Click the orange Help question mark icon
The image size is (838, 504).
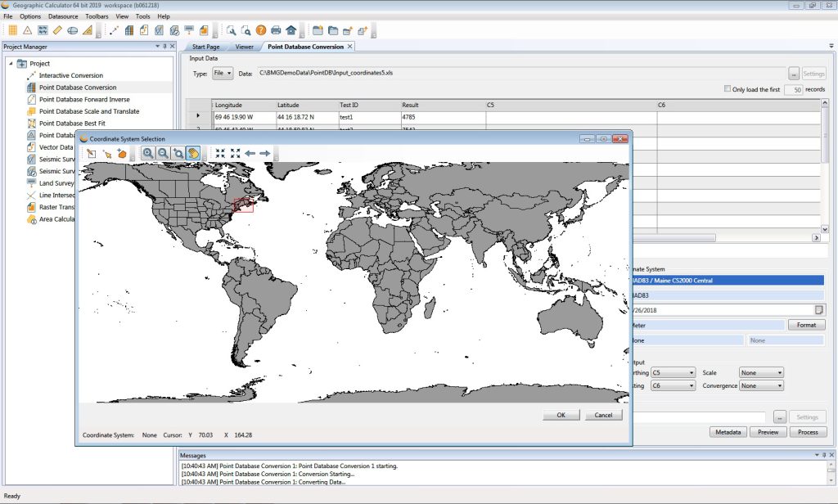pyautogui.click(x=261, y=30)
